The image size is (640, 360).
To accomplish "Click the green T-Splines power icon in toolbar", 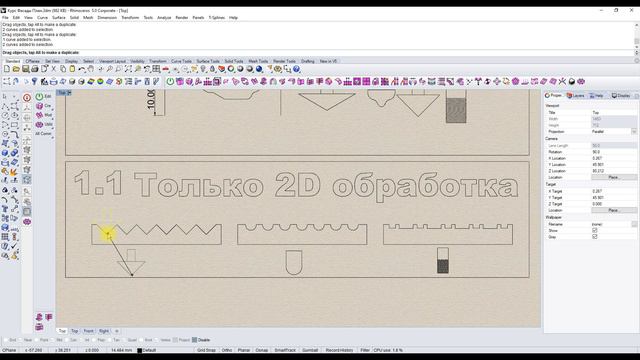I will pos(170,82).
